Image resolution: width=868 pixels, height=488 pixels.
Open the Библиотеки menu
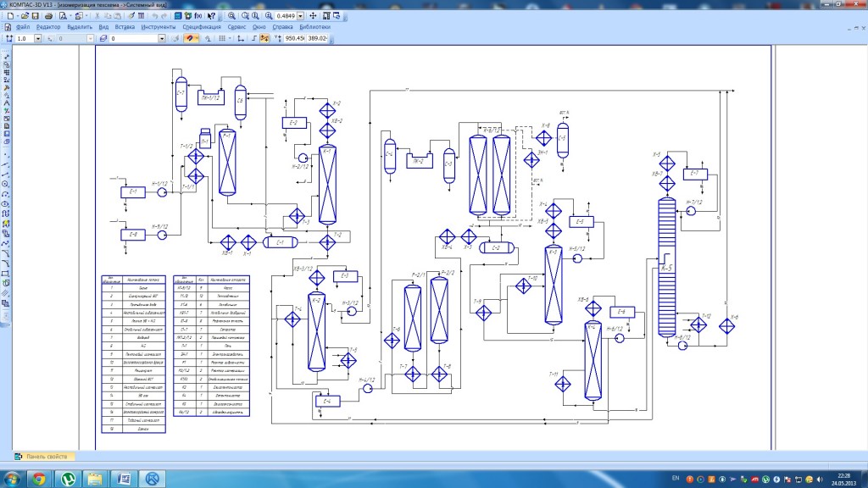(x=315, y=26)
